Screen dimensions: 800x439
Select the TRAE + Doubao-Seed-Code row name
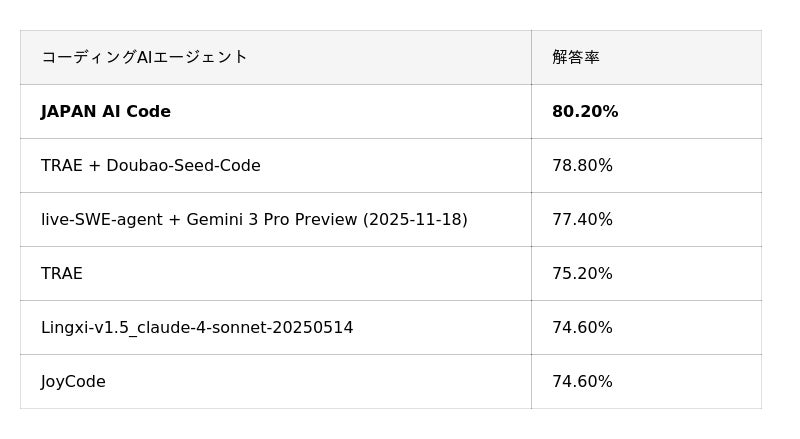coord(151,166)
